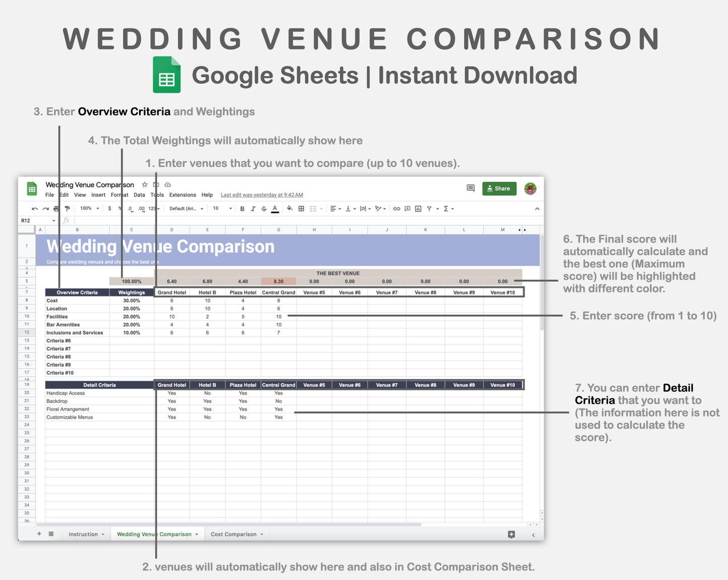
Task: Insert a link using the toolbar icon
Action: (396, 208)
